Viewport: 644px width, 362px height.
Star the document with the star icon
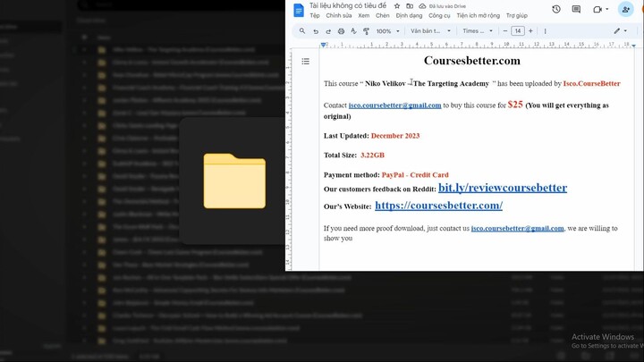tap(397, 5)
